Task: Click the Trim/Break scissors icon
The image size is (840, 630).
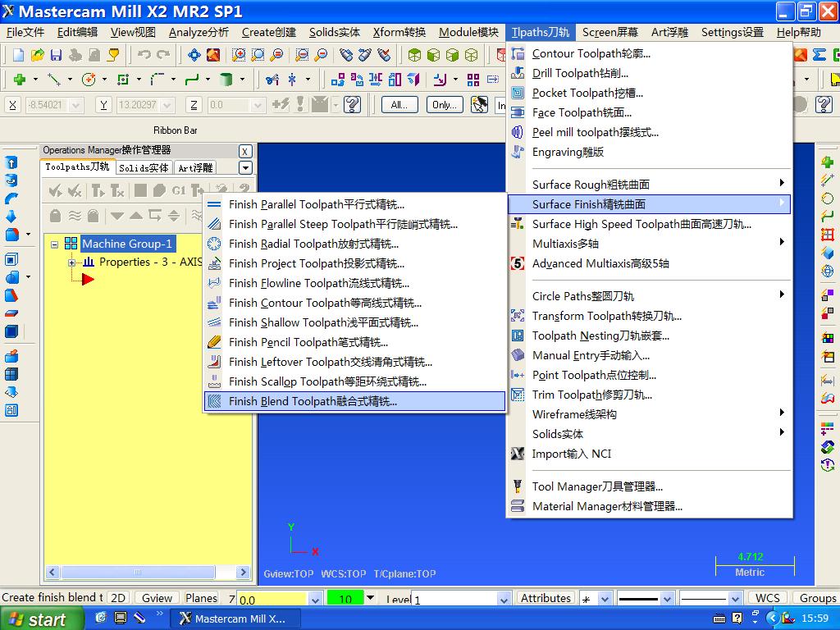Action: click(272, 80)
